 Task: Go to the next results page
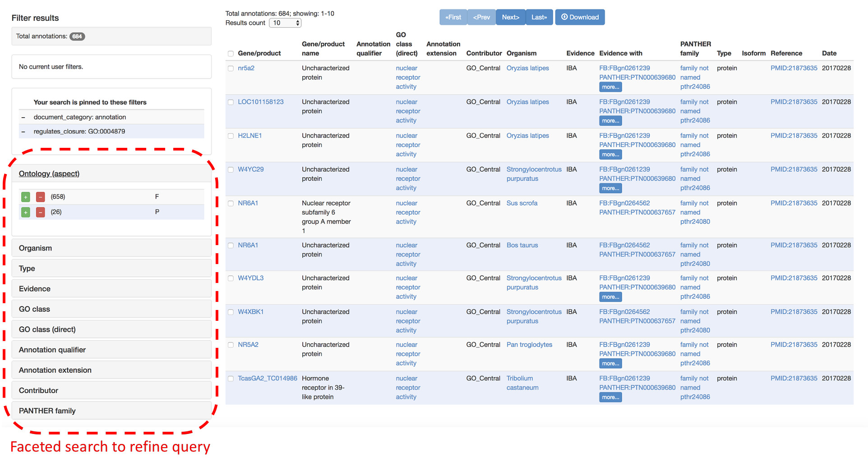[510, 17]
